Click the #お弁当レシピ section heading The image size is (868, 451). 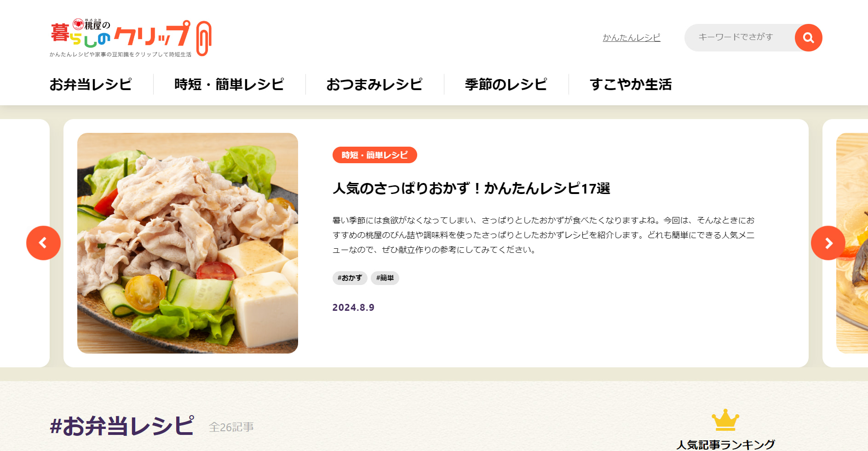122,426
